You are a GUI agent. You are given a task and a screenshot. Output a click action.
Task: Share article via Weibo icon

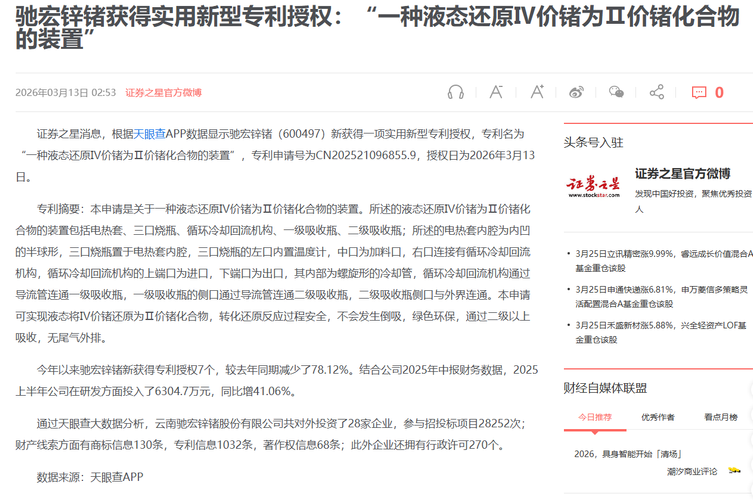576,92
